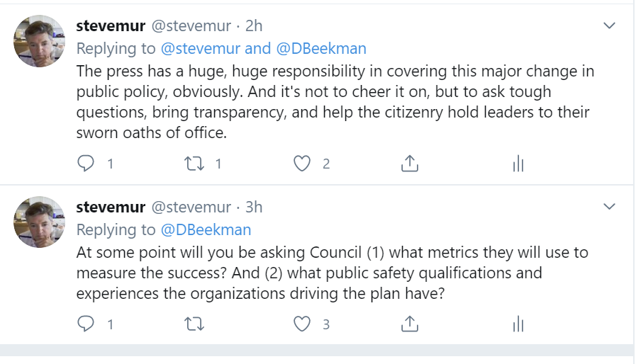The width and height of the screenshot is (636, 364).
Task: Share the 3h stevemur tweet
Action: pyautogui.click(x=409, y=324)
